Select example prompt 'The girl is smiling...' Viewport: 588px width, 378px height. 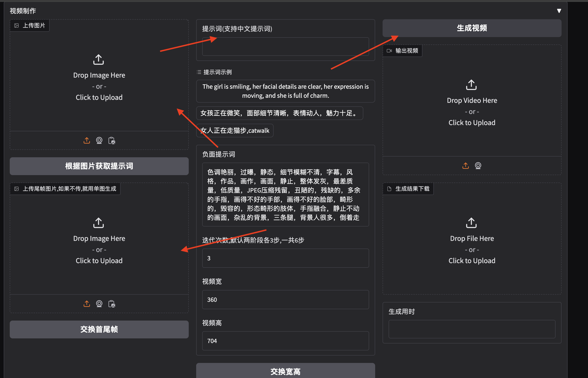point(285,91)
